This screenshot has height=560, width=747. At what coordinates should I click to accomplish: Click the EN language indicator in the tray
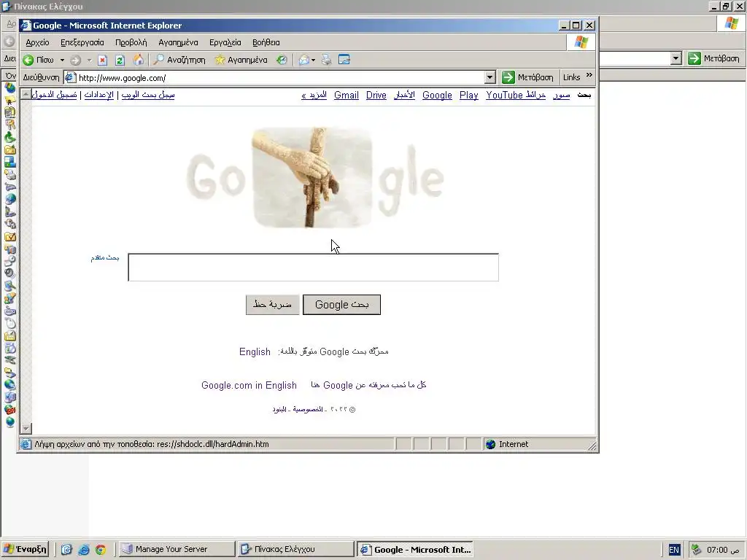click(x=674, y=550)
